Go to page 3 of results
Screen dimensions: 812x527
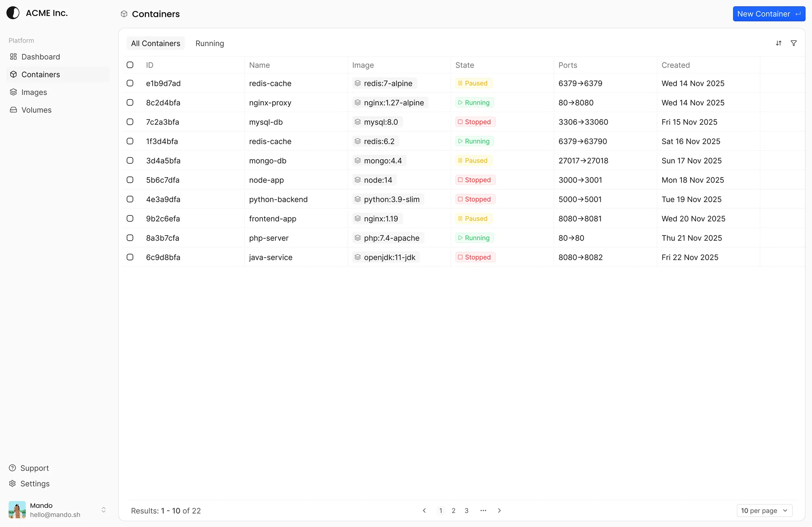467,510
